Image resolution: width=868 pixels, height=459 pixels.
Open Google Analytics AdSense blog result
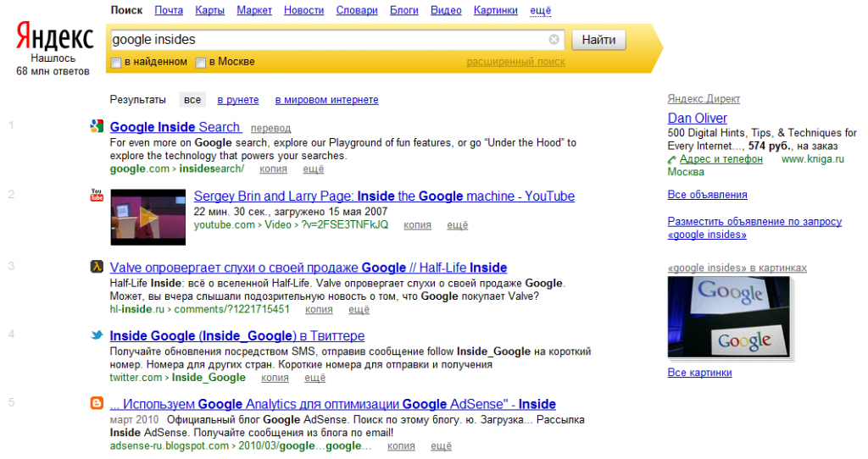(x=332, y=404)
